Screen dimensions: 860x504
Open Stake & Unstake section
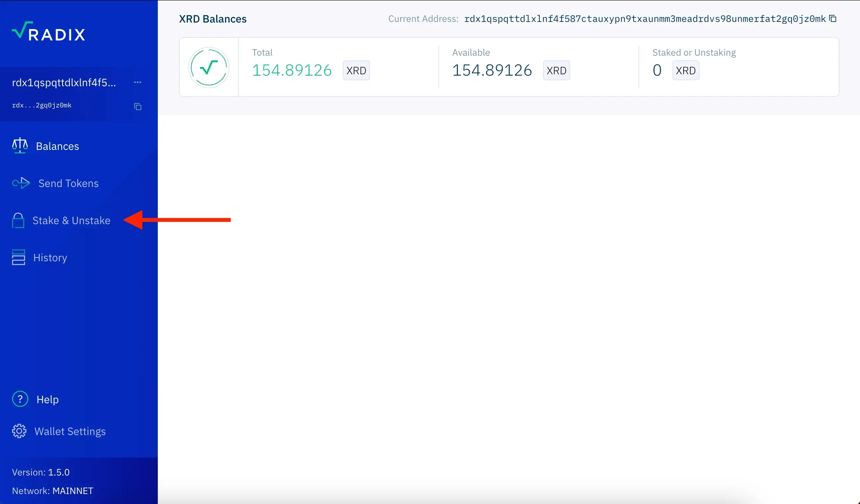pyautogui.click(x=71, y=220)
